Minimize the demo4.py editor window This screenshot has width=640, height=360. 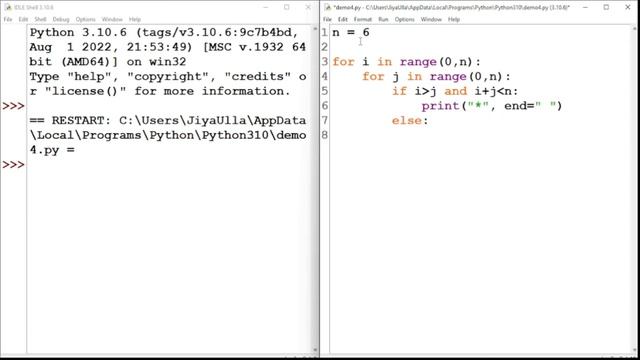coord(585,7)
